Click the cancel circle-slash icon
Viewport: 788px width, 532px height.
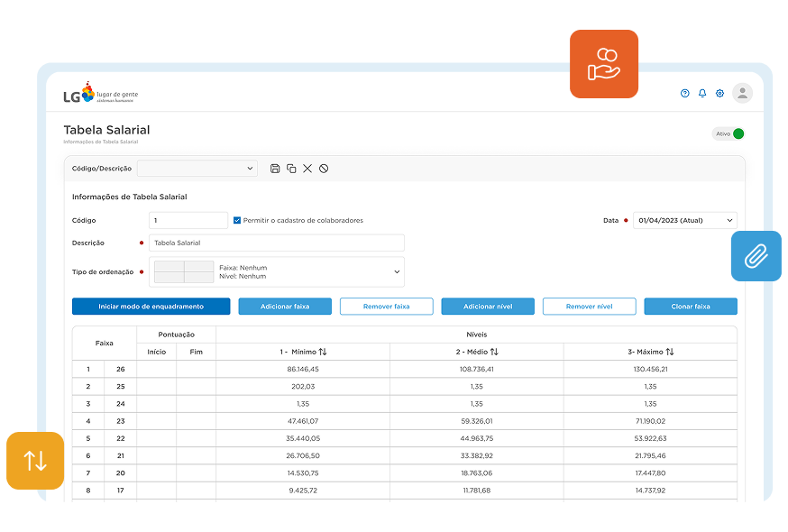pos(324,169)
